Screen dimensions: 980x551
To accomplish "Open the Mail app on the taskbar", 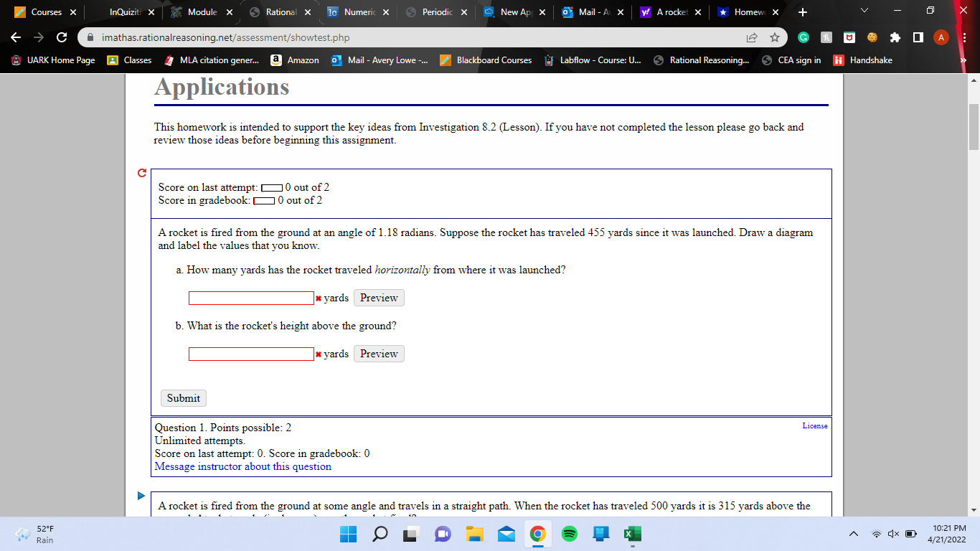I will pos(506,534).
